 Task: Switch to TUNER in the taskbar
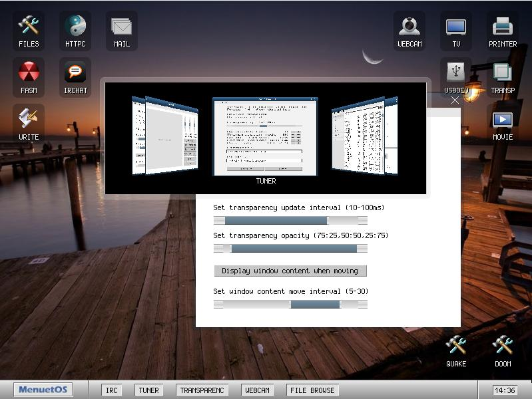(148, 390)
